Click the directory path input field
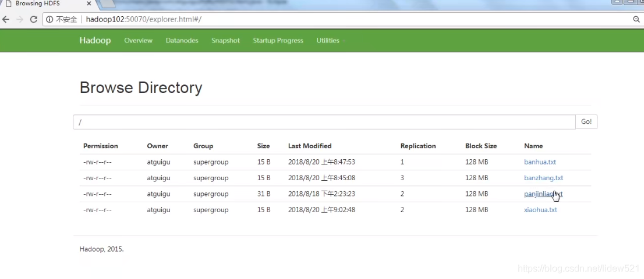The width and height of the screenshot is (644, 279). tap(324, 122)
